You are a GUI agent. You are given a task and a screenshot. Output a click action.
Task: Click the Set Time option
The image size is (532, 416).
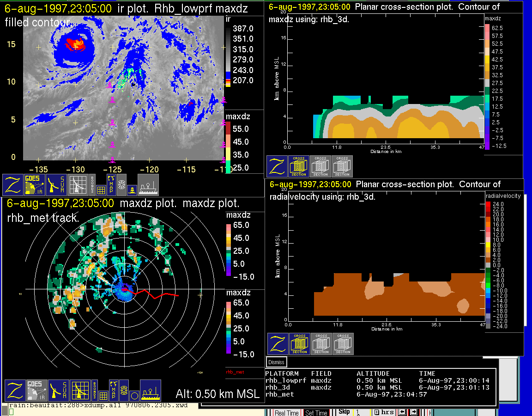[316, 413]
